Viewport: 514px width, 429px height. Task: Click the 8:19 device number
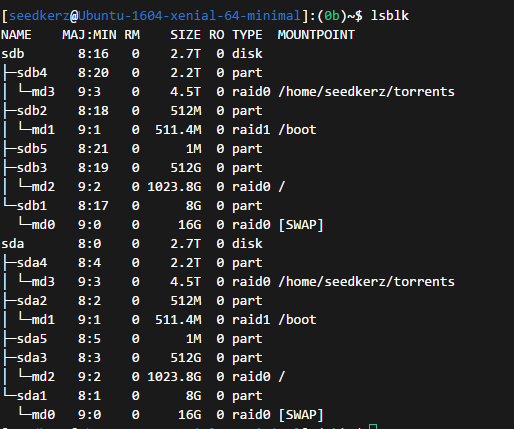click(93, 168)
